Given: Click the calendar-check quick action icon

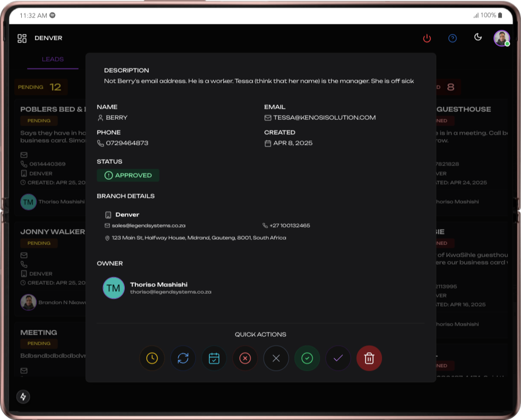Looking at the screenshot, I should click(214, 358).
